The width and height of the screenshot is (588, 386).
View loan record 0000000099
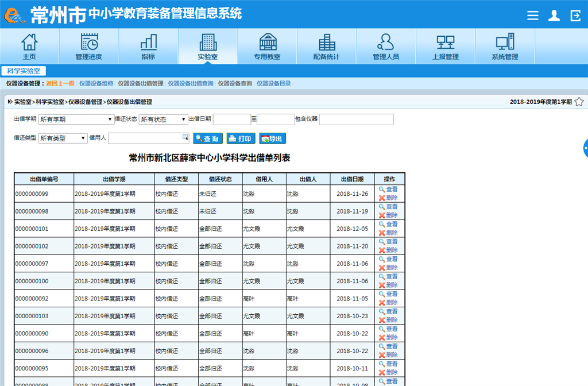coord(389,190)
